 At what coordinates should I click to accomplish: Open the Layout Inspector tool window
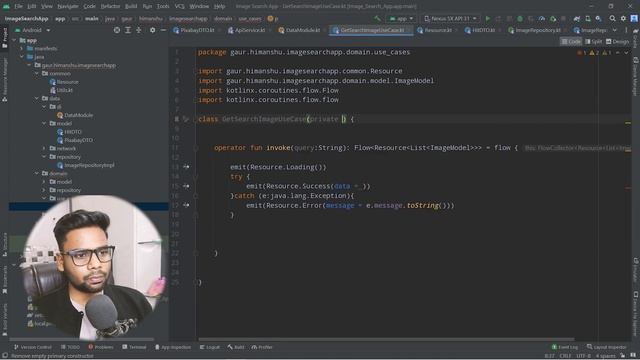point(607,347)
